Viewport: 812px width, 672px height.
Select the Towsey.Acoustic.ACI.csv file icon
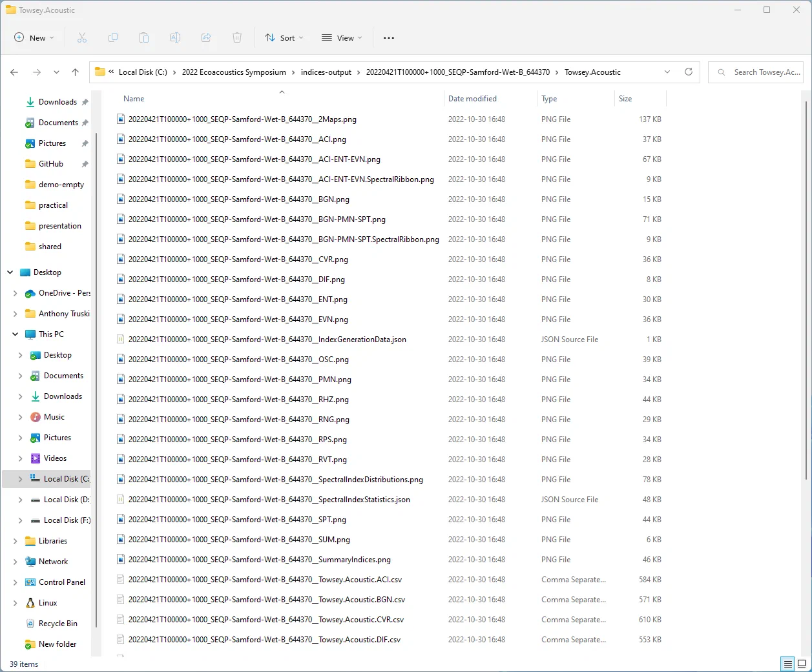pos(120,579)
